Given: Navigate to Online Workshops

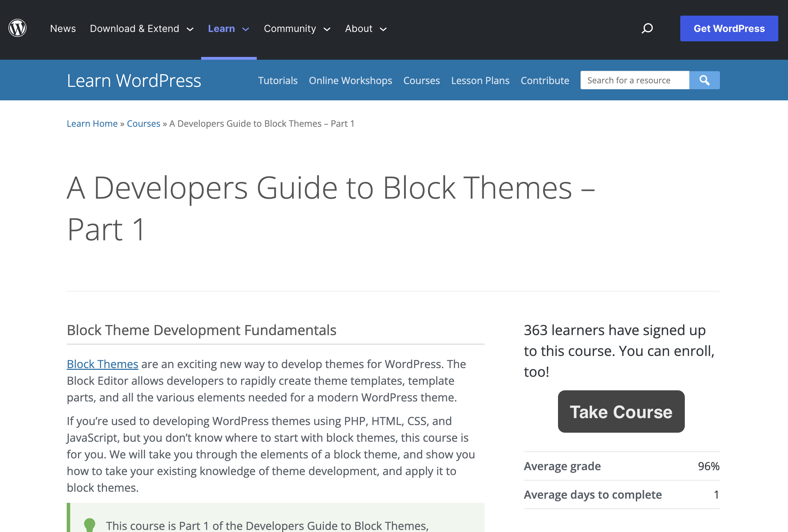Looking at the screenshot, I should (350, 80).
